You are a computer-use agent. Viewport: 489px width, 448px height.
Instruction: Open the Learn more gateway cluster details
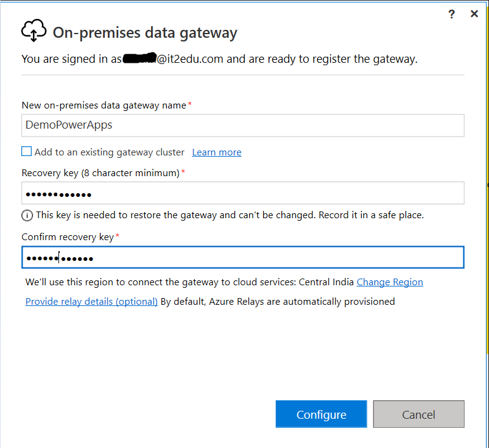click(x=216, y=152)
